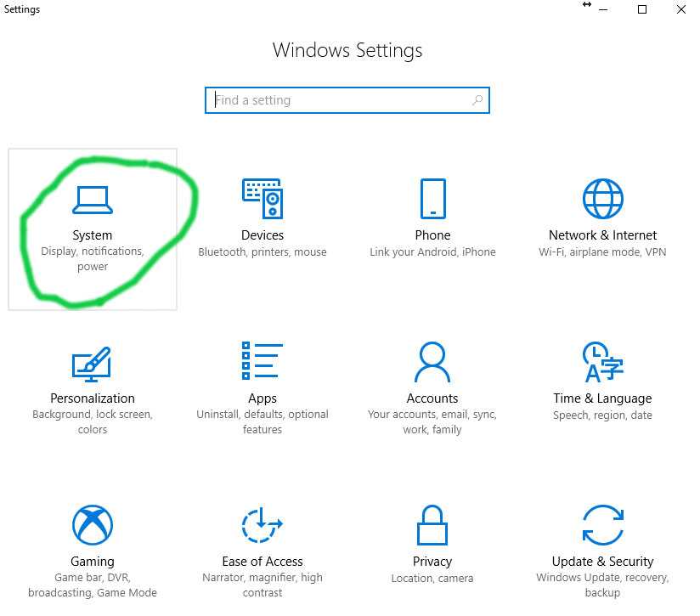The height and width of the screenshot is (616, 700).
Task: Click the Update & Security arrows icon
Action: (602, 525)
